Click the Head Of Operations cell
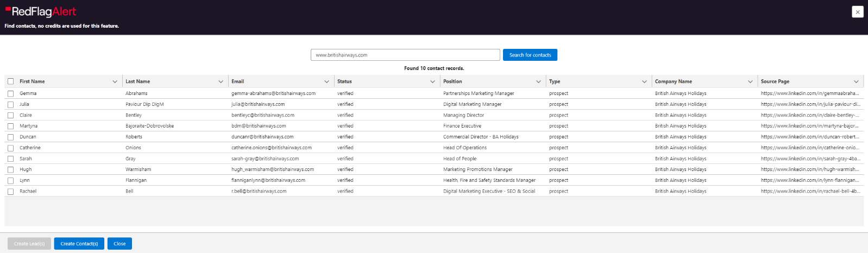Viewport: 868px width, 253px height. 465,148
